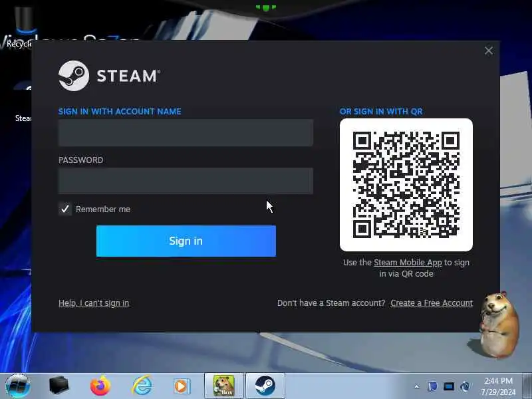Image resolution: width=532 pixels, height=399 pixels.
Task: Open the black folder taskbar icon
Action: 59,386
